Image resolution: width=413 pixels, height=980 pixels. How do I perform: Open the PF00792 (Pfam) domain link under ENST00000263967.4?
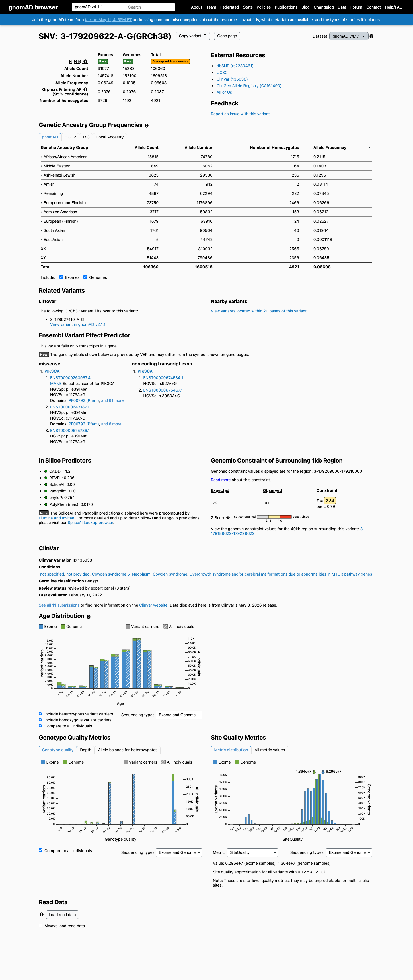pyautogui.click(x=84, y=401)
